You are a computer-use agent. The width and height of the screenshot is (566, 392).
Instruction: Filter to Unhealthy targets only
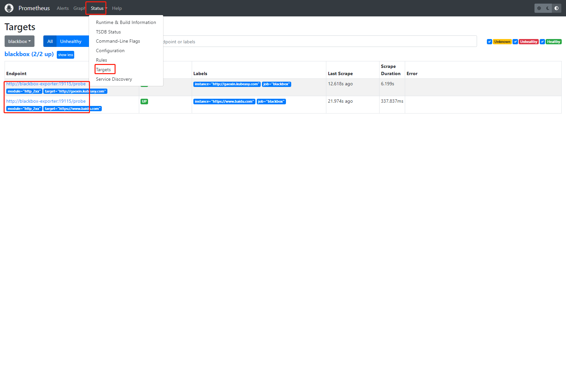(x=71, y=41)
